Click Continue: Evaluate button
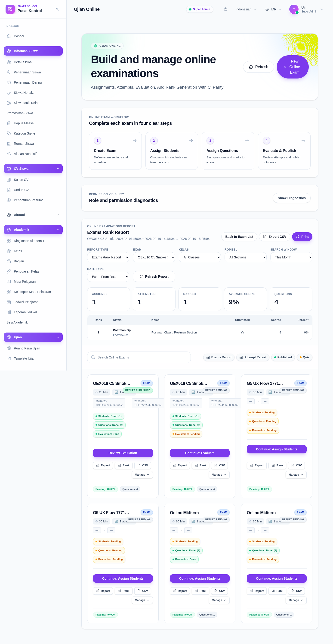This screenshot has width=333, height=644. (200, 453)
